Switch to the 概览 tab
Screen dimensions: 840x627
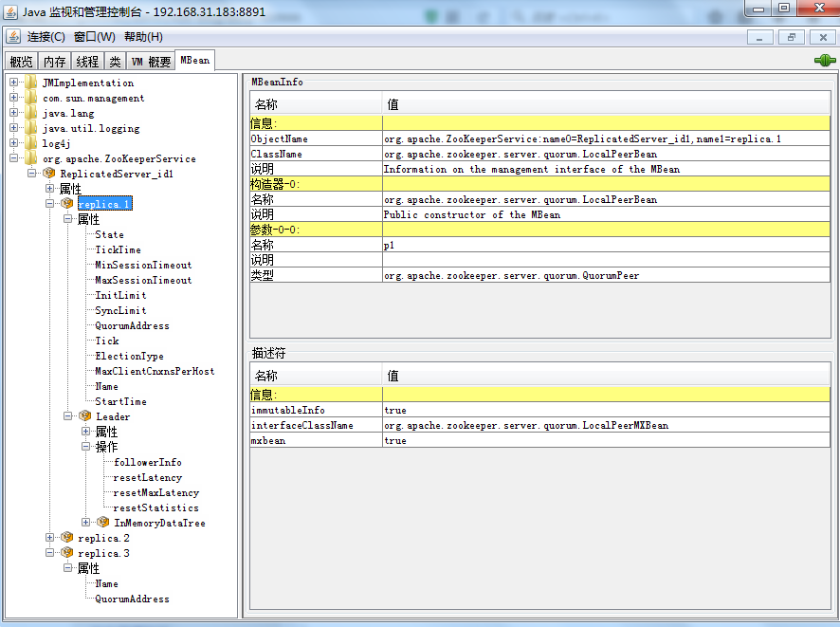pyautogui.click(x=22, y=62)
